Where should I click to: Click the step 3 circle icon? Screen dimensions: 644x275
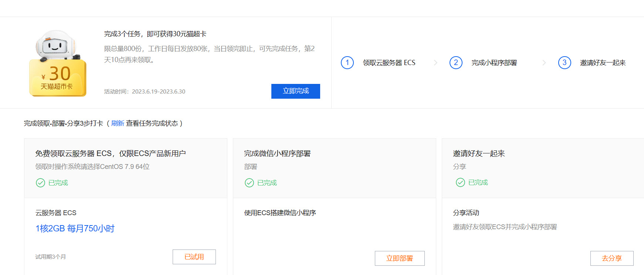[x=565, y=62]
